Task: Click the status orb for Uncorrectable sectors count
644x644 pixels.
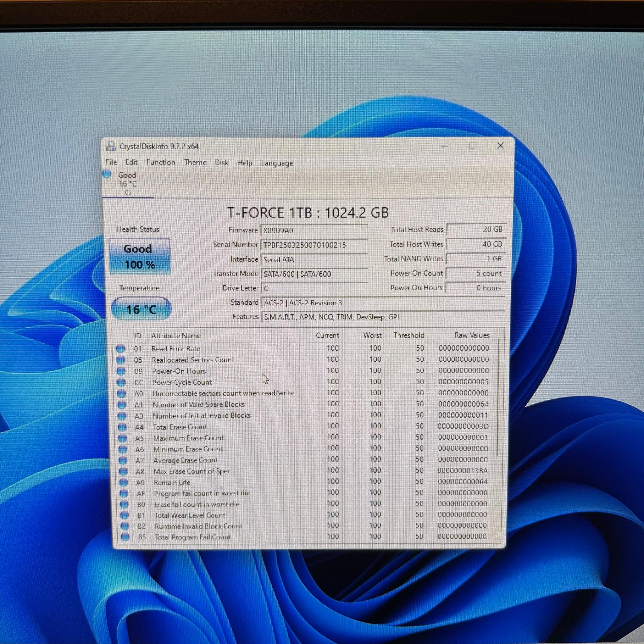Action: point(122,393)
